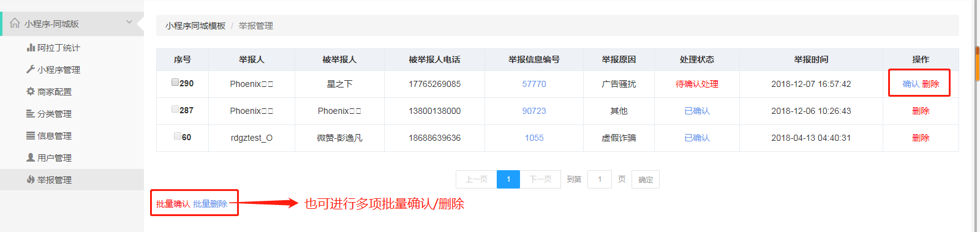Viewport: 980px width, 232px height.
Task: Open report info number 1055
Action: coord(534,138)
